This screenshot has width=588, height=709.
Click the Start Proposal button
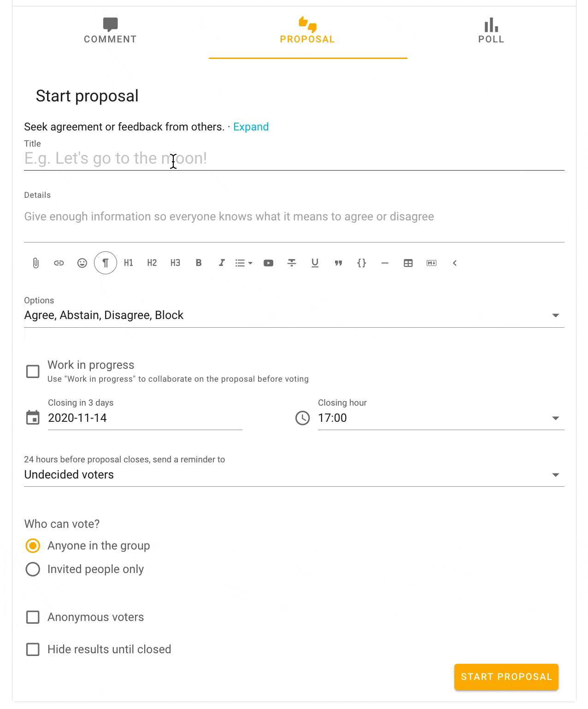coord(506,677)
